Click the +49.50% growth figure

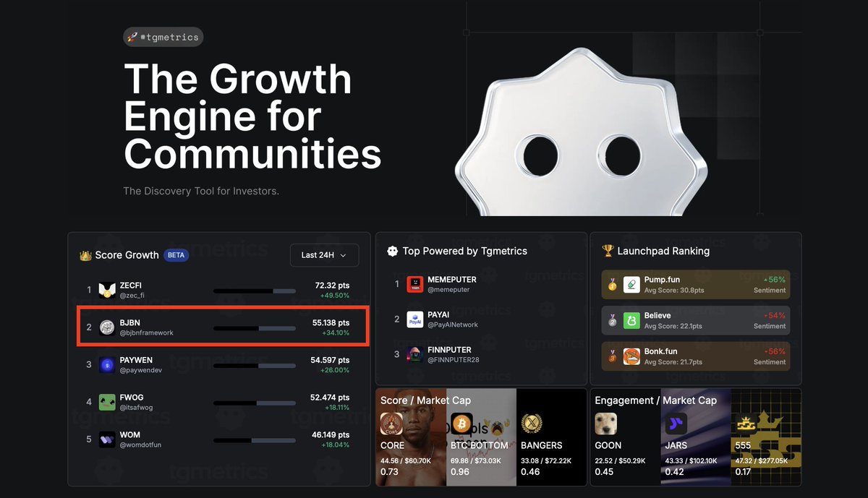click(335, 296)
